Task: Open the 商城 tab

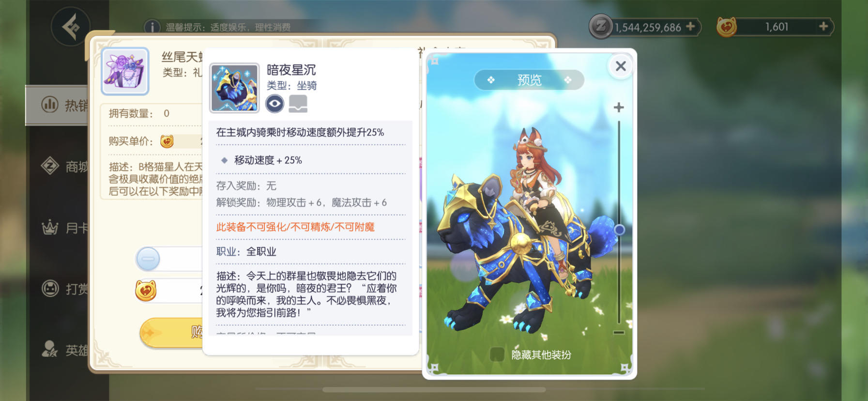Action: [x=65, y=167]
